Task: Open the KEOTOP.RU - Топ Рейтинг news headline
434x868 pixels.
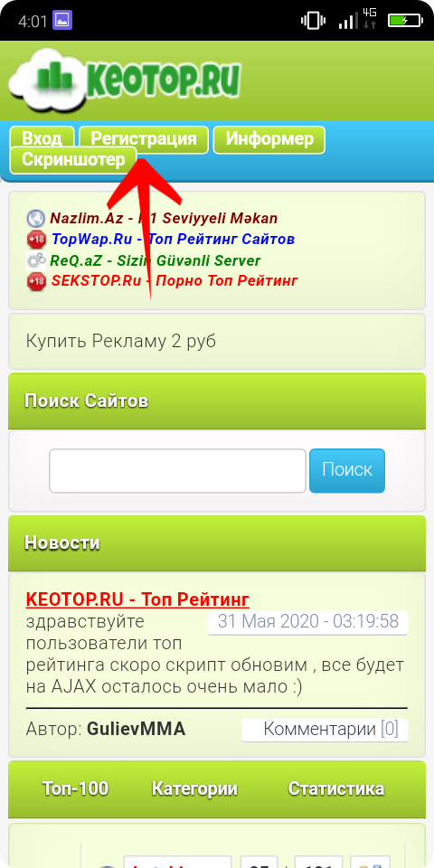Action: [x=137, y=599]
